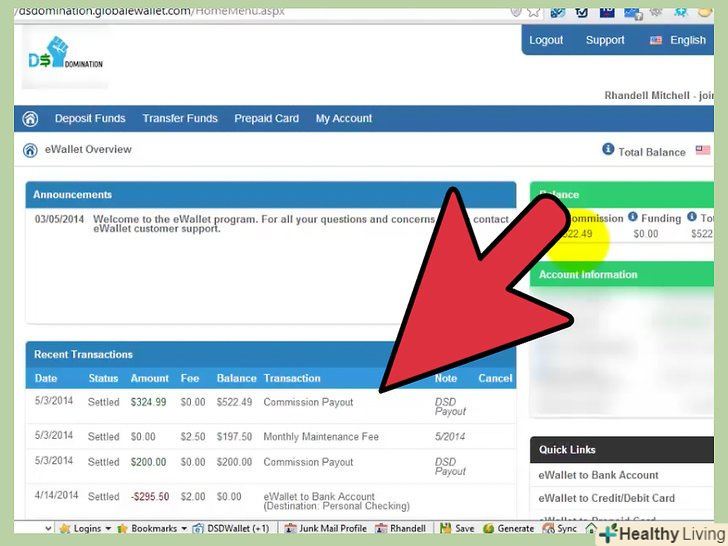Click the Funding $0.00 value
This screenshot has width=728, height=546.
click(646, 234)
